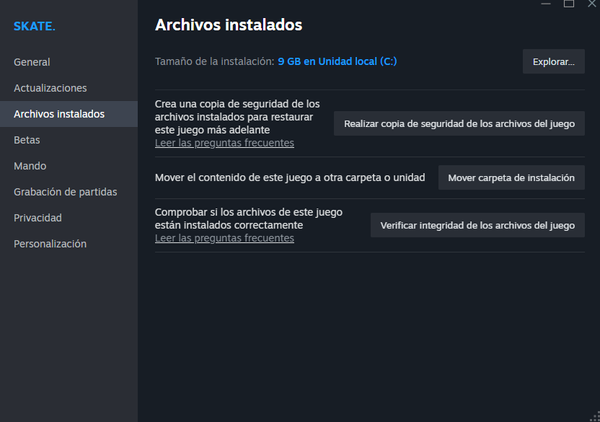Viewport: 600px width, 422px height.
Task: Close the SKATE properties window
Action: click(x=591, y=4)
